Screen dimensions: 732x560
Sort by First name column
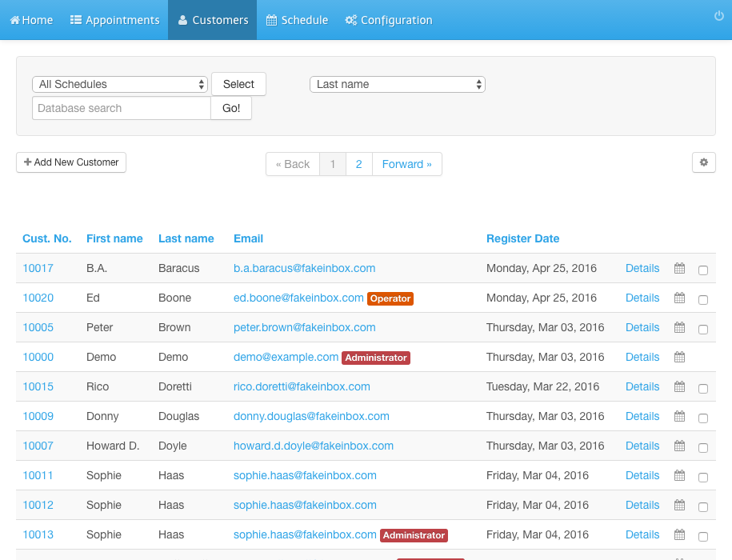[x=114, y=238]
